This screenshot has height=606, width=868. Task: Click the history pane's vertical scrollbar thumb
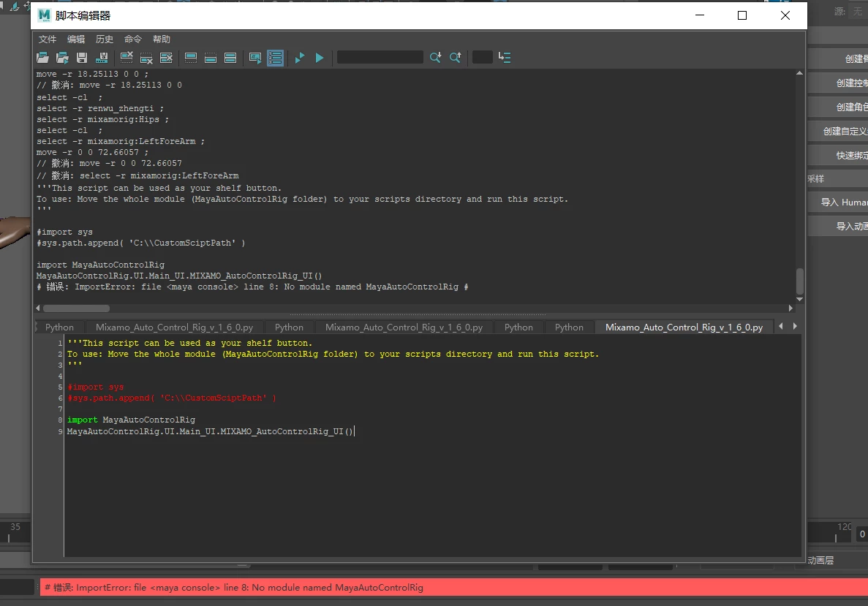[x=799, y=281]
